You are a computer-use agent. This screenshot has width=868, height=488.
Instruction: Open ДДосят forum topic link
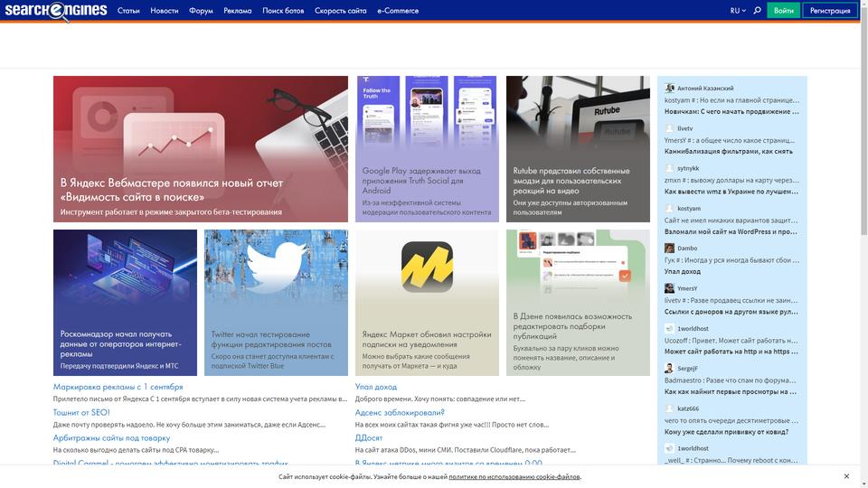point(369,437)
